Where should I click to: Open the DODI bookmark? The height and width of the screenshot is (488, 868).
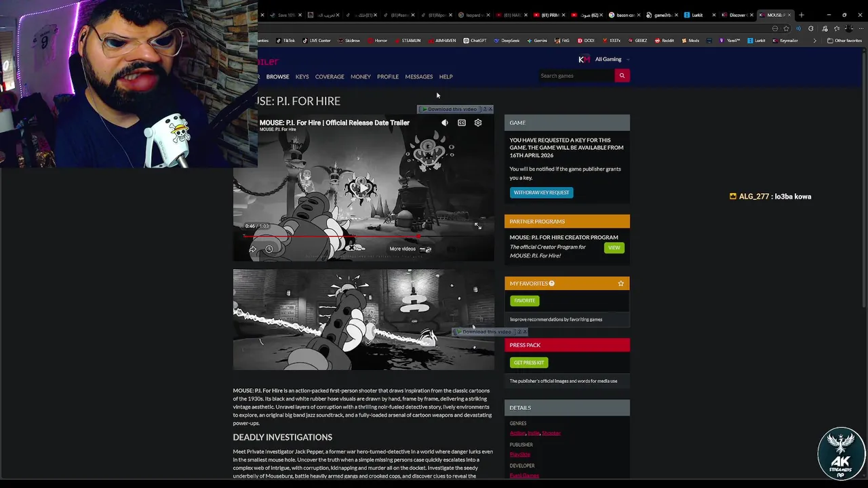(585, 41)
